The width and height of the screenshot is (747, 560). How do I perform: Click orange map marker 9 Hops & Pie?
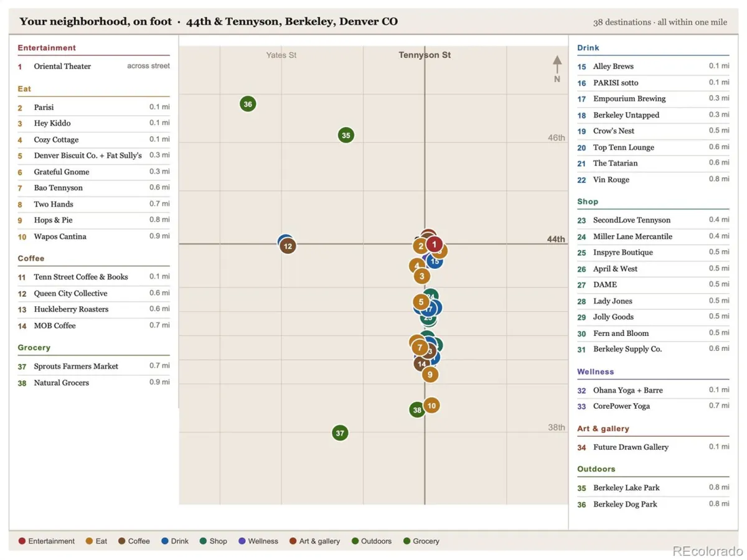coord(430,375)
